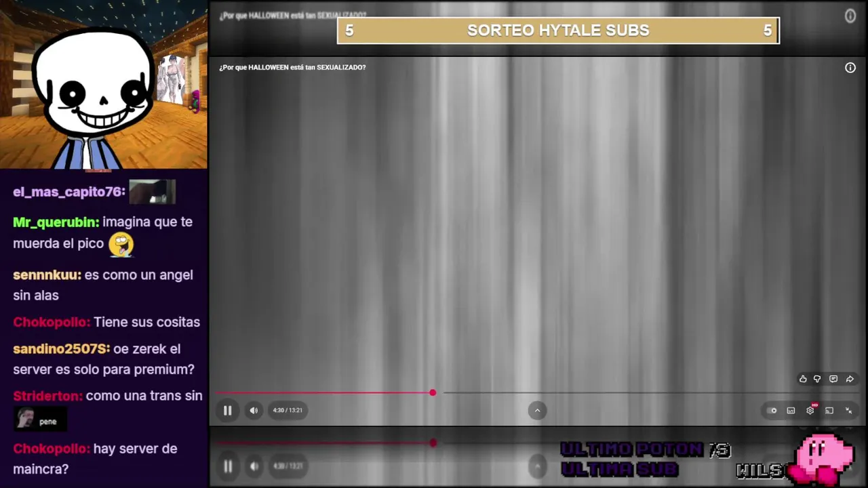Image resolution: width=868 pixels, height=488 pixels.
Task: Select username Mr_querubin in chat
Action: [56, 222]
